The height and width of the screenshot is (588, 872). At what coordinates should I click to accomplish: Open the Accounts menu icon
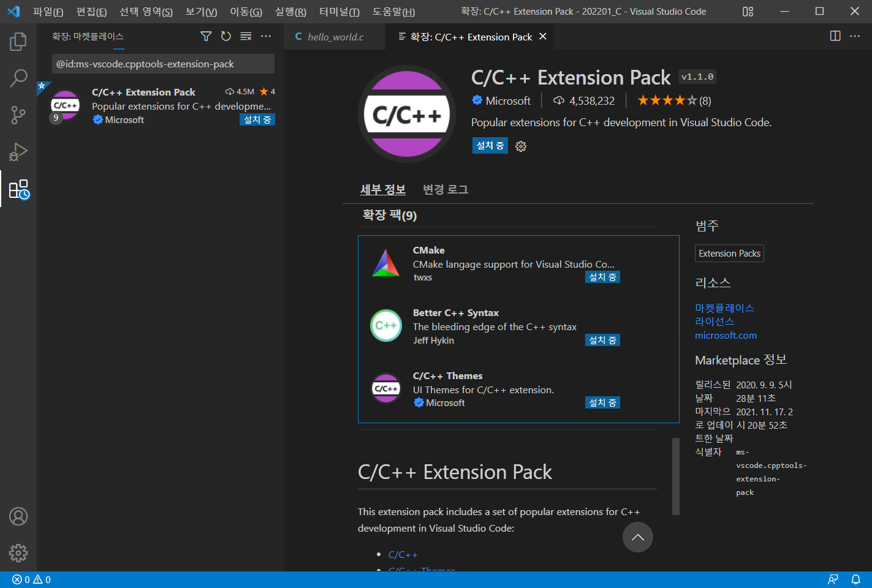pyautogui.click(x=18, y=516)
